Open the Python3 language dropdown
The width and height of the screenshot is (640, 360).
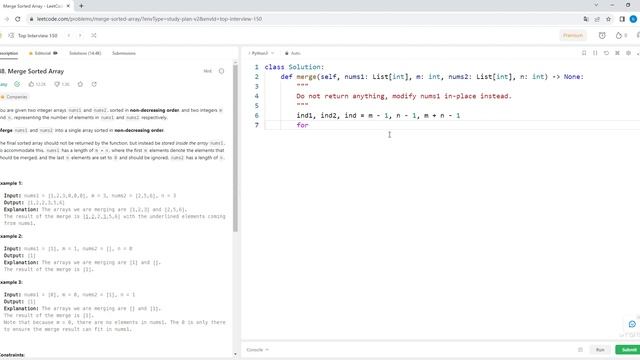[x=261, y=53]
